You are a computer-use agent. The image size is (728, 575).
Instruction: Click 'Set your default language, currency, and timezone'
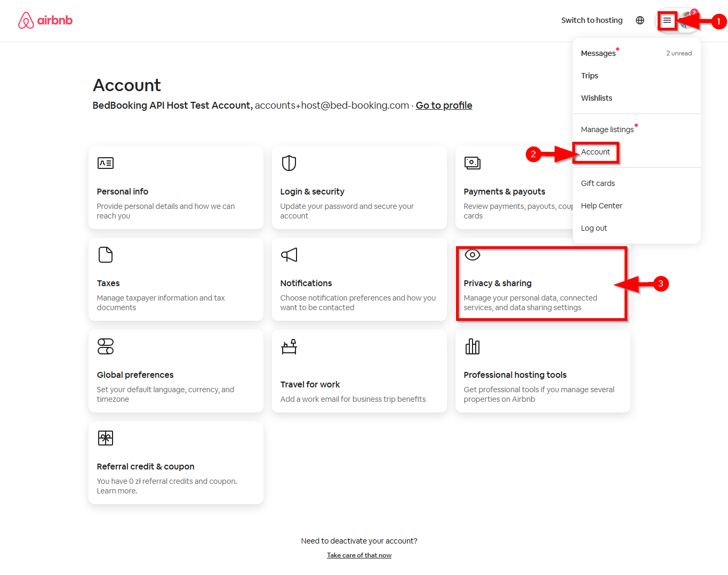click(x=165, y=394)
